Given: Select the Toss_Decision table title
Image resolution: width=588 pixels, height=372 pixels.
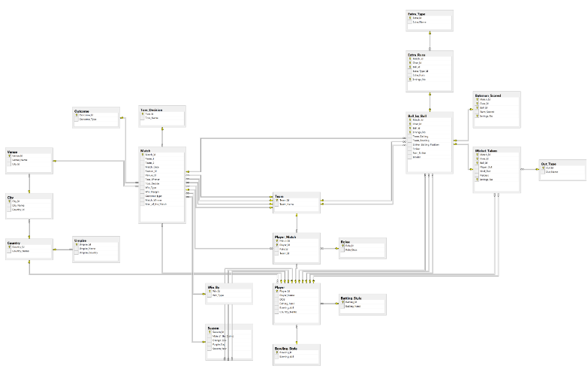Looking at the screenshot, I should 152,110.
